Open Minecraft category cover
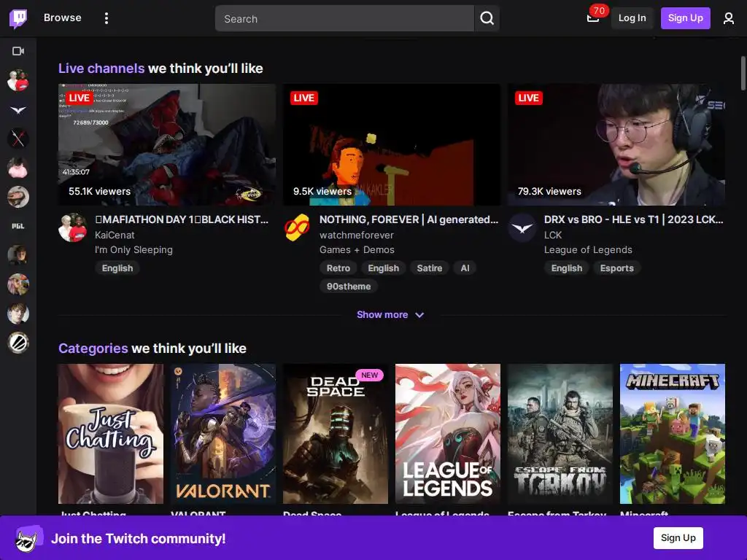747x560 pixels. pos(673,434)
